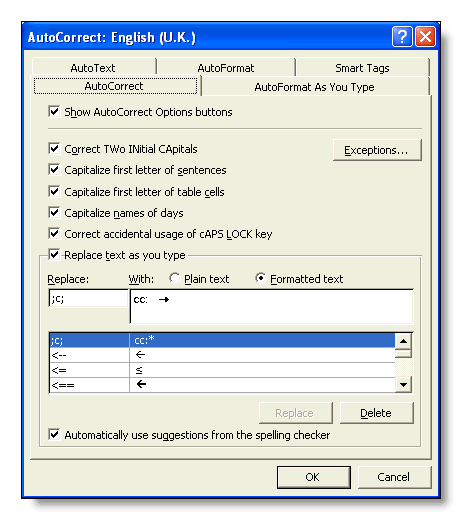462x520 pixels.
Task: Switch to the Smart Tags tab
Action: tap(362, 68)
